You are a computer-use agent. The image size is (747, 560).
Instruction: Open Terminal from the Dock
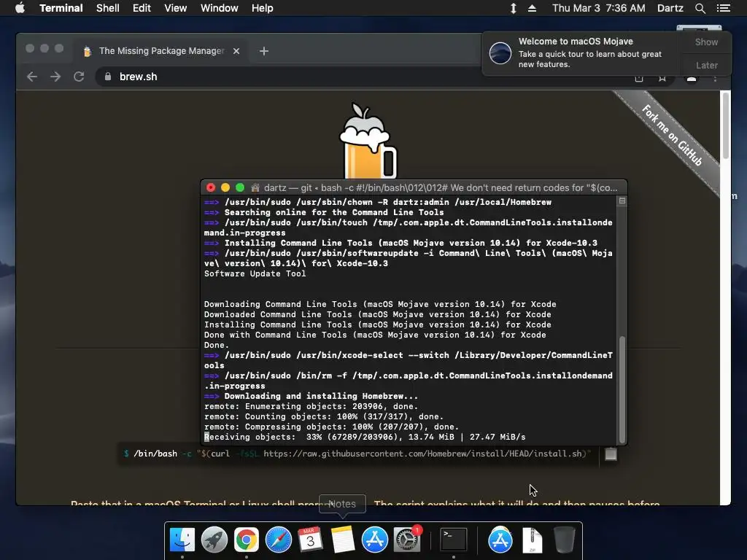453,540
